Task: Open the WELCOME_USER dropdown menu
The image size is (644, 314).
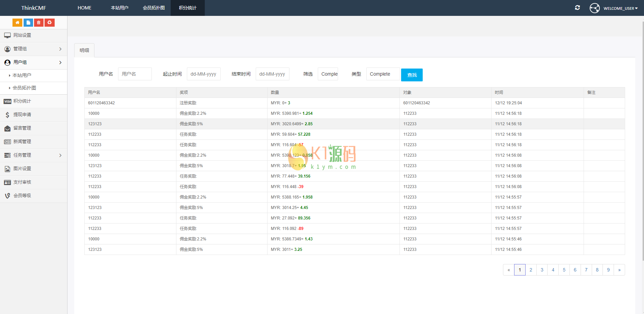Action: pos(620,8)
